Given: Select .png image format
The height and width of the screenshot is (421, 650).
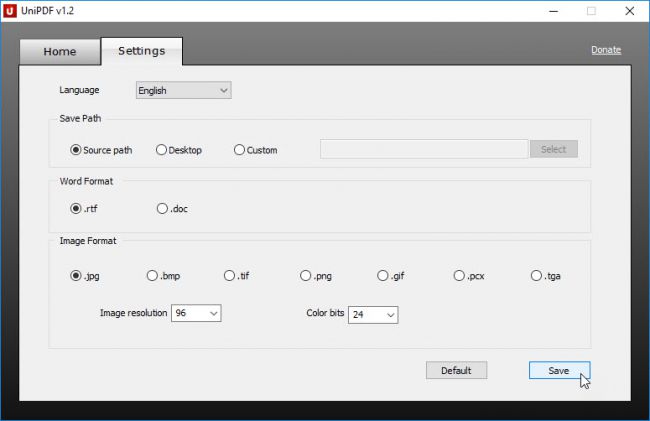Looking at the screenshot, I should coord(316,276).
